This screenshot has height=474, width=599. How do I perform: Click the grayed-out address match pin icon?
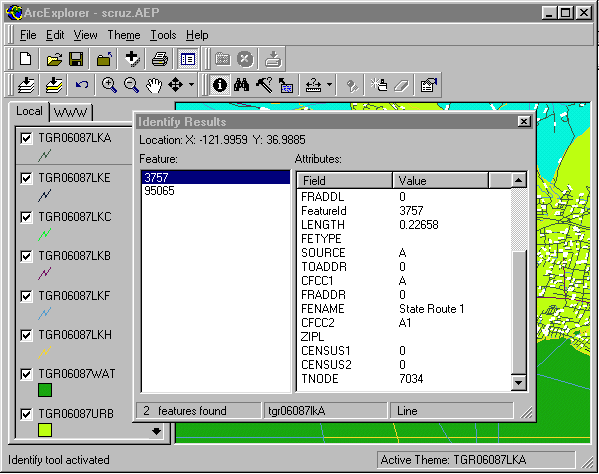351,86
